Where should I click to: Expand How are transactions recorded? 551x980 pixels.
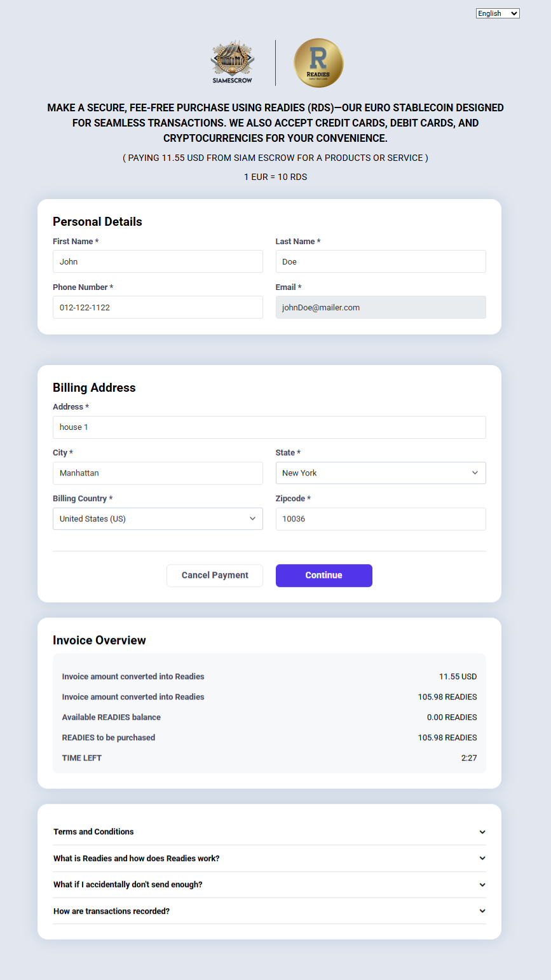[269, 911]
